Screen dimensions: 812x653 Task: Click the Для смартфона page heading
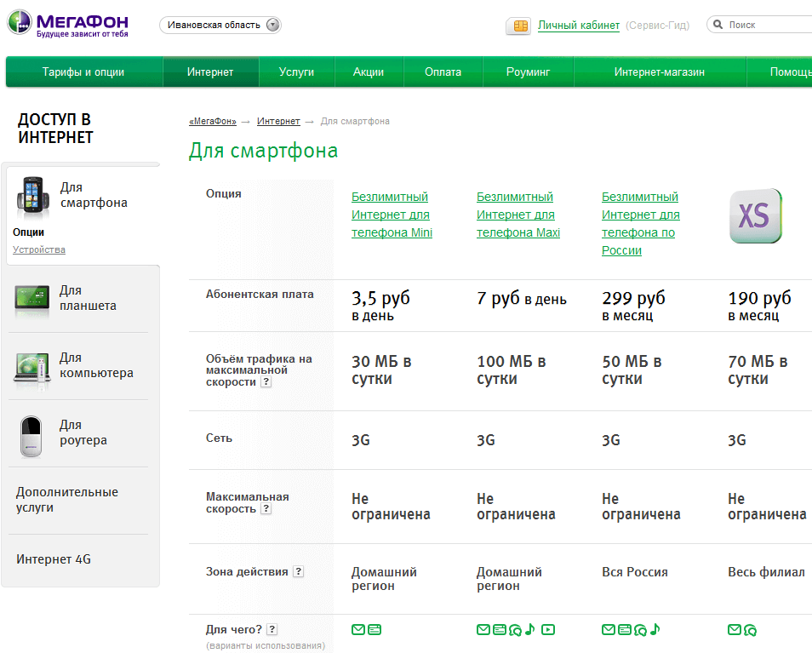(x=263, y=151)
